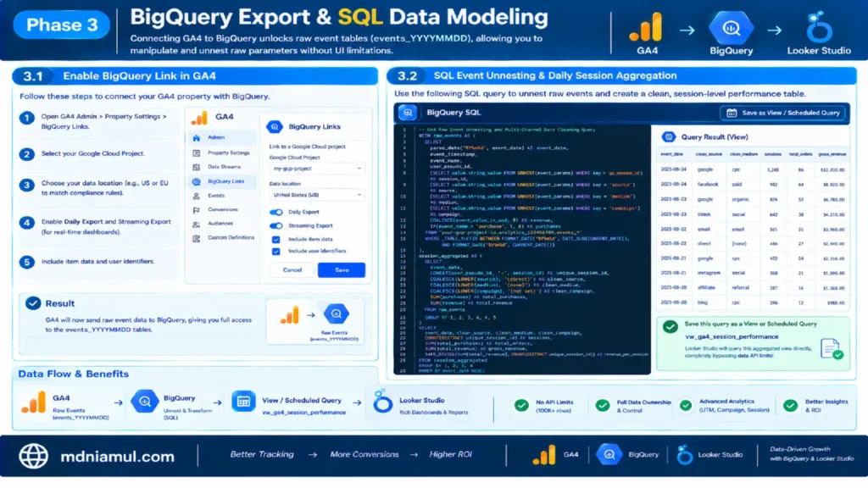Viewport: 868px width, 488px height.
Task: Click the Cancel button
Action: click(x=292, y=270)
